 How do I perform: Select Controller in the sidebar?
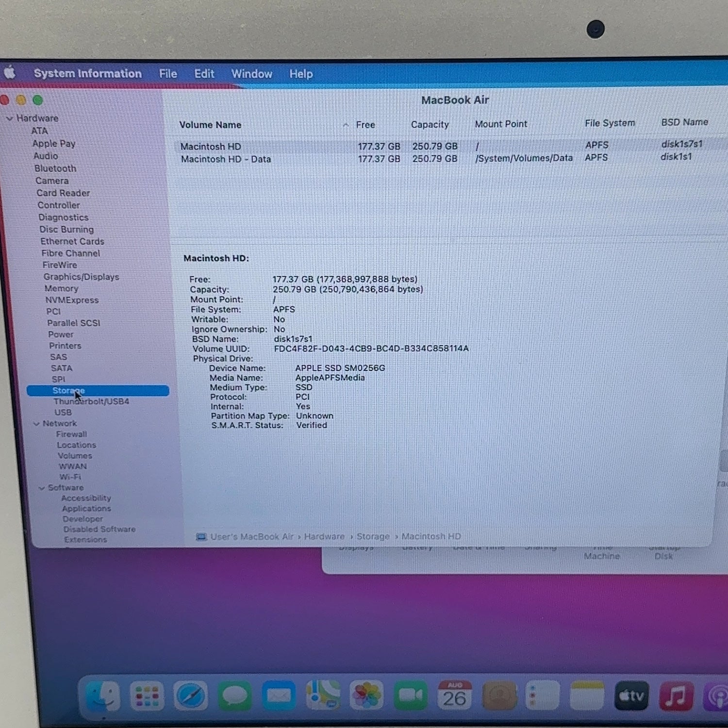pyautogui.click(x=59, y=205)
